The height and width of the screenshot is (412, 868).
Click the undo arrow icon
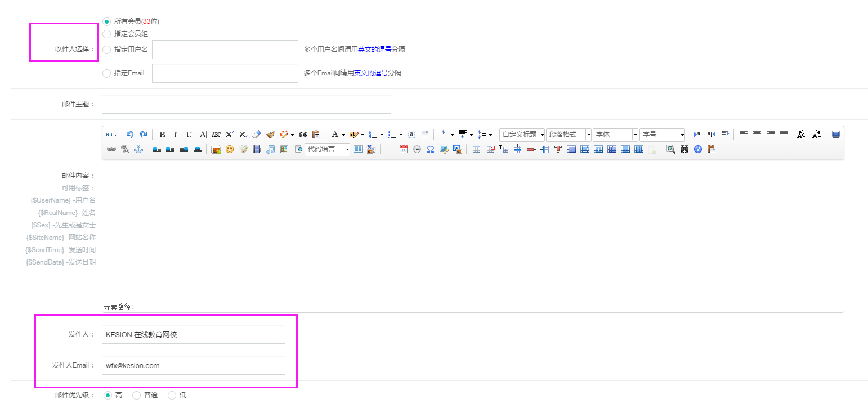[130, 135]
